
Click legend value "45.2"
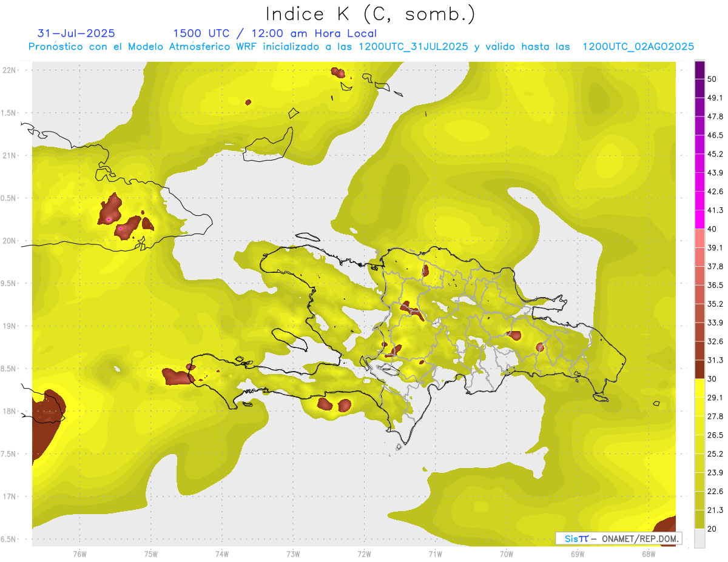click(x=715, y=154)
